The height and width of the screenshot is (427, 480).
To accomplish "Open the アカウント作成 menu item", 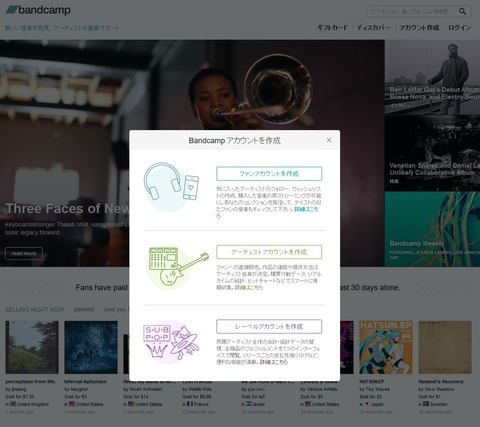I will 419,28.
